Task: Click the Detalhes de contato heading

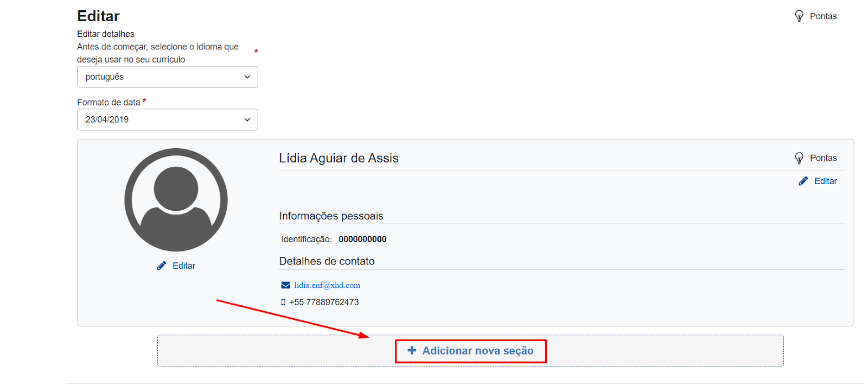Action: 327,261
